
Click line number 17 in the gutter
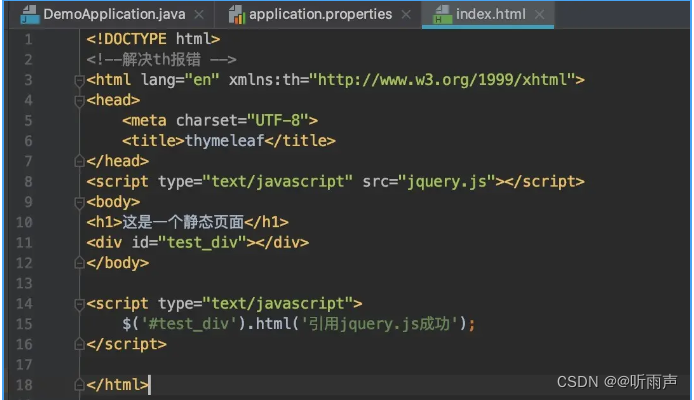(24, 365)
